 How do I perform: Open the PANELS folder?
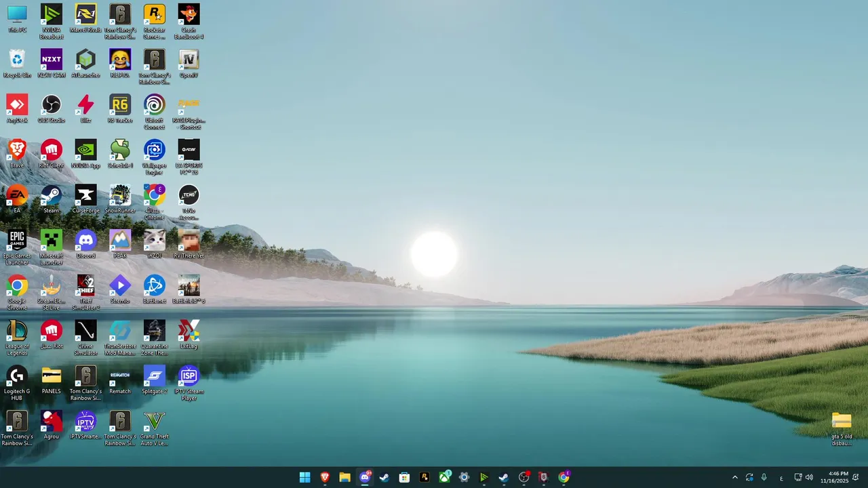tap(52, 380)
